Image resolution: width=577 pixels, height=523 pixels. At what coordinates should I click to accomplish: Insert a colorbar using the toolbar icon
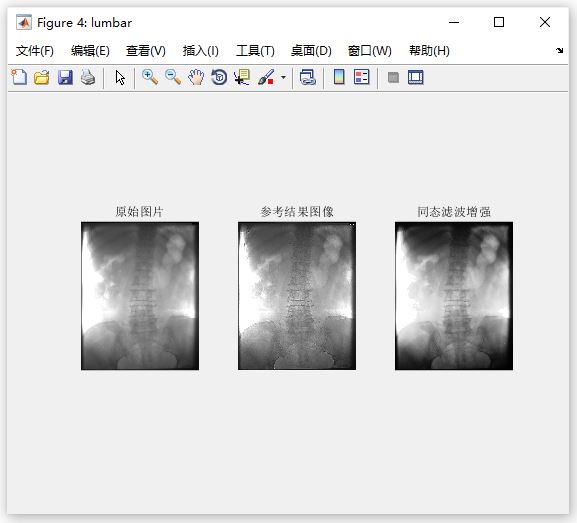[339, 77]
